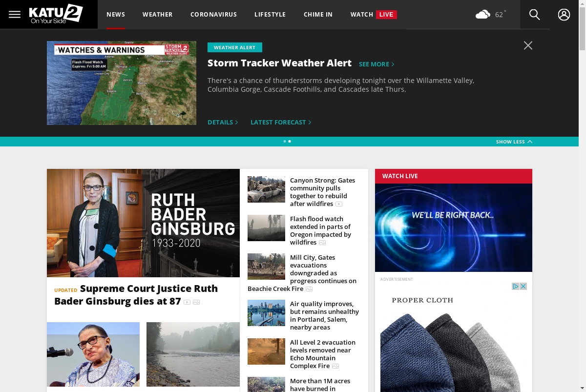The width and height of the screenshot is (586, 392).
Task: Open burned car thumbnail for Canyon Strong story
Action: pyautogui.click(x=266, y=189)
